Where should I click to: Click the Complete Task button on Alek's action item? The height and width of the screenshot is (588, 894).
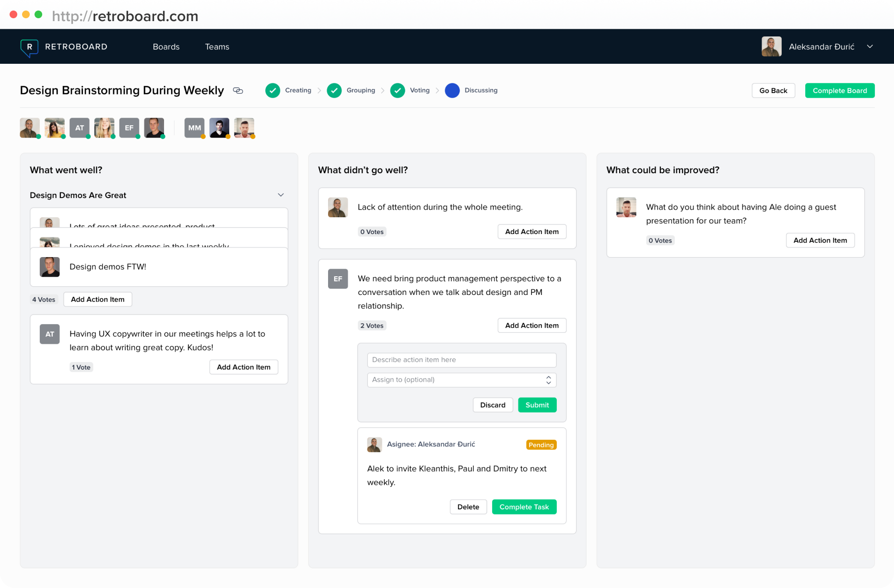click(x=524, y=507)
